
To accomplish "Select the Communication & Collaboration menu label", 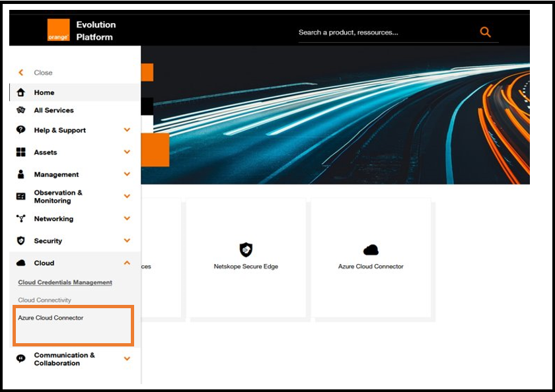I will pos(65,359).
